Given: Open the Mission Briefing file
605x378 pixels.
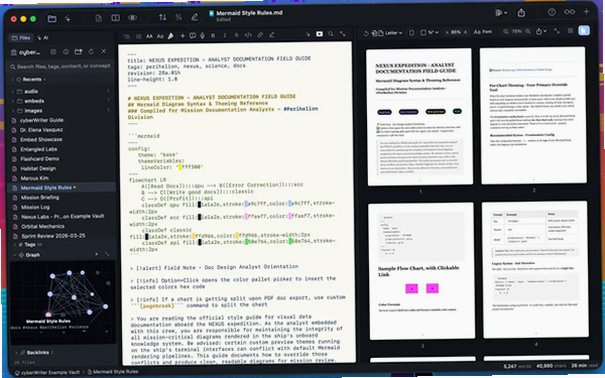Looking at the screenshot, I should tap(40, 197).
